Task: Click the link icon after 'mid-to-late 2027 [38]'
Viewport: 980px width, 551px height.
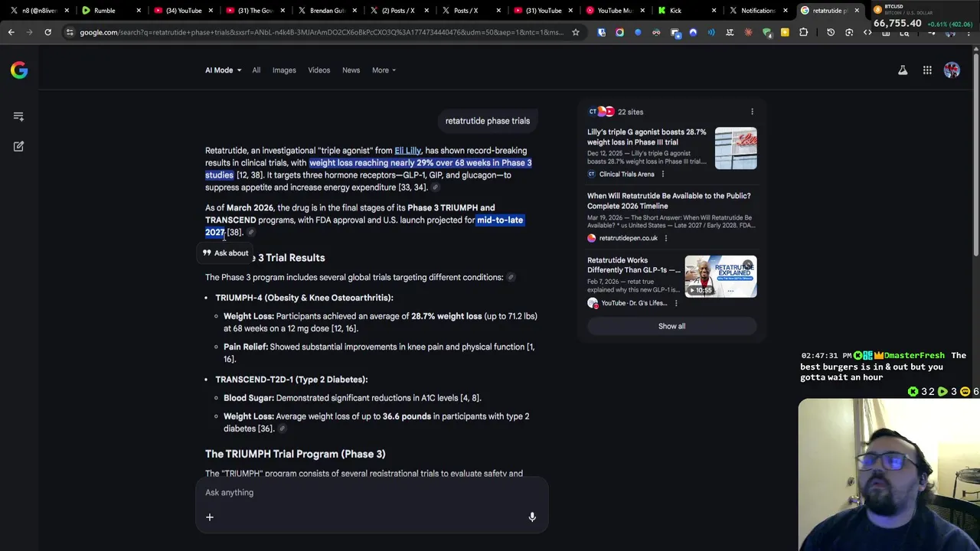Action: coord(250,233)
